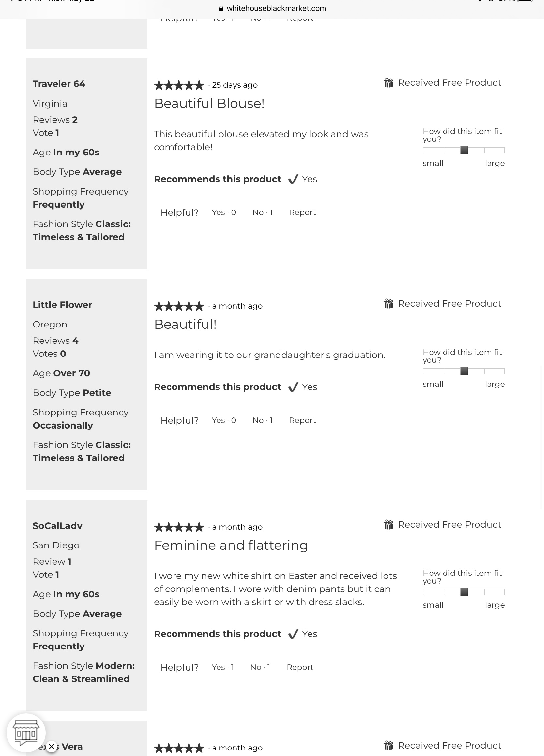This screenshot has width=544, height=756.
Task: Vote Yes helpful on Beautiful Blouse review
Action: [224, 213]
